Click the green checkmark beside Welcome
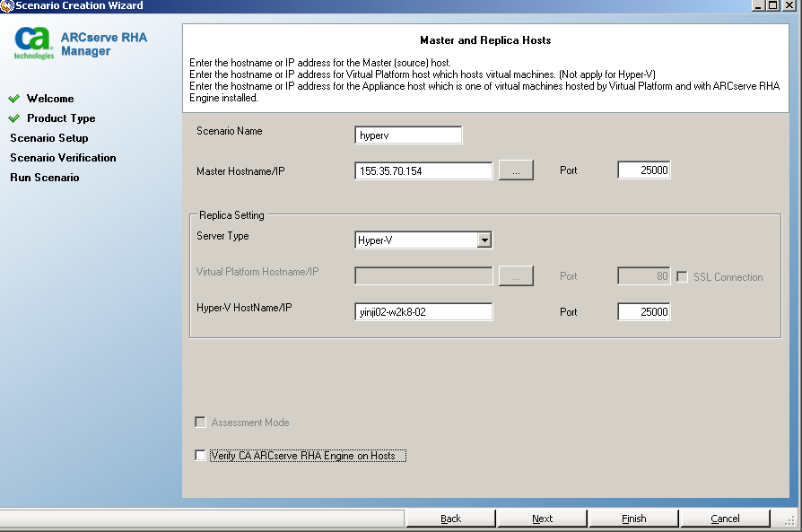 point(13,99)
